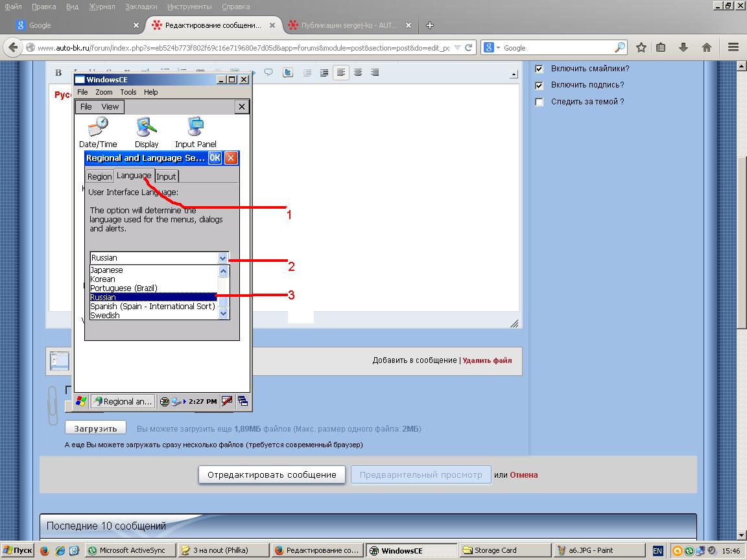Click the speech bubble quote icon
The height and width of the screenshot is (560, 747).
pyautogui.click(x=268, y=73)
